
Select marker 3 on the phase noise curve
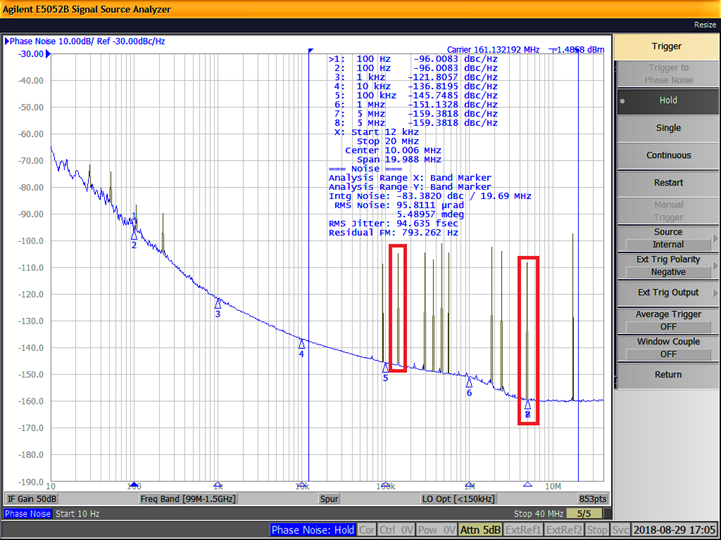point(218,303)
